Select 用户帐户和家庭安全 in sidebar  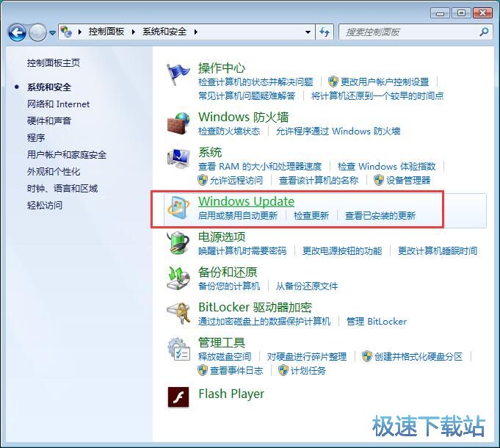[x=67, y=155]
